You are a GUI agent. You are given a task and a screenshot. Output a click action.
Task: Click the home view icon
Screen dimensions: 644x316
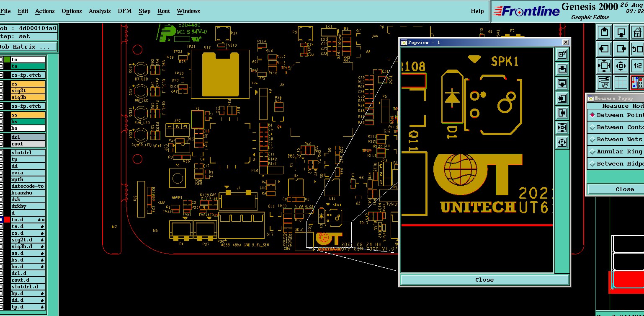(x=638, y=32)
